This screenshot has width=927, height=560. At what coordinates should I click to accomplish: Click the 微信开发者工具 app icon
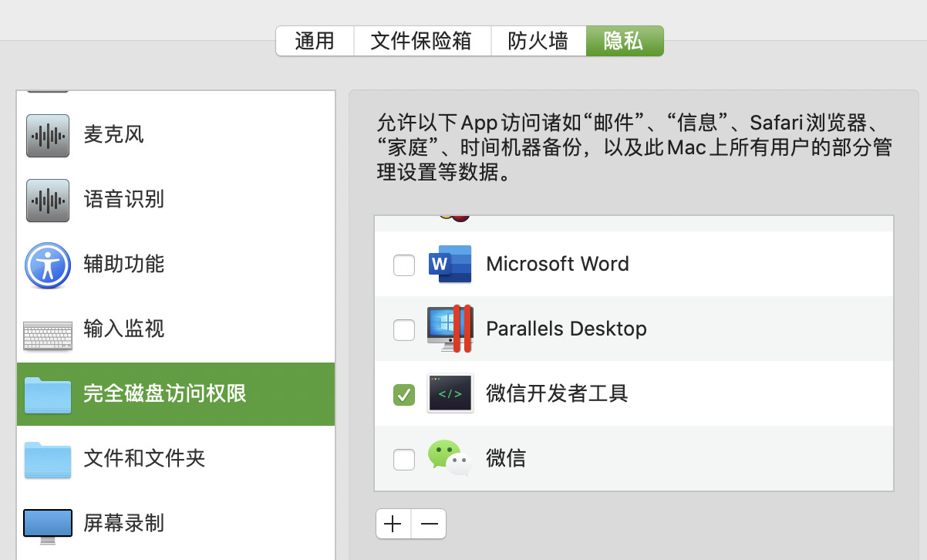[x=450, y=394]
